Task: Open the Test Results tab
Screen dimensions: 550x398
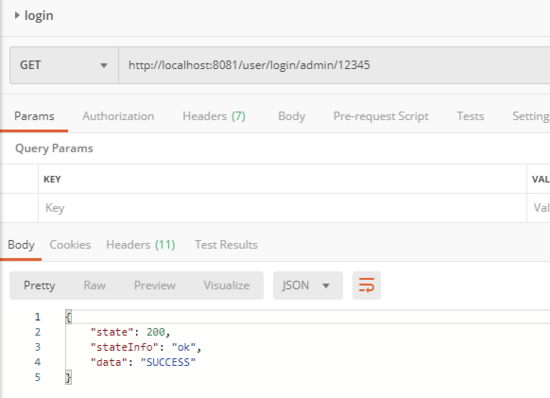Action: pos(226,245)
